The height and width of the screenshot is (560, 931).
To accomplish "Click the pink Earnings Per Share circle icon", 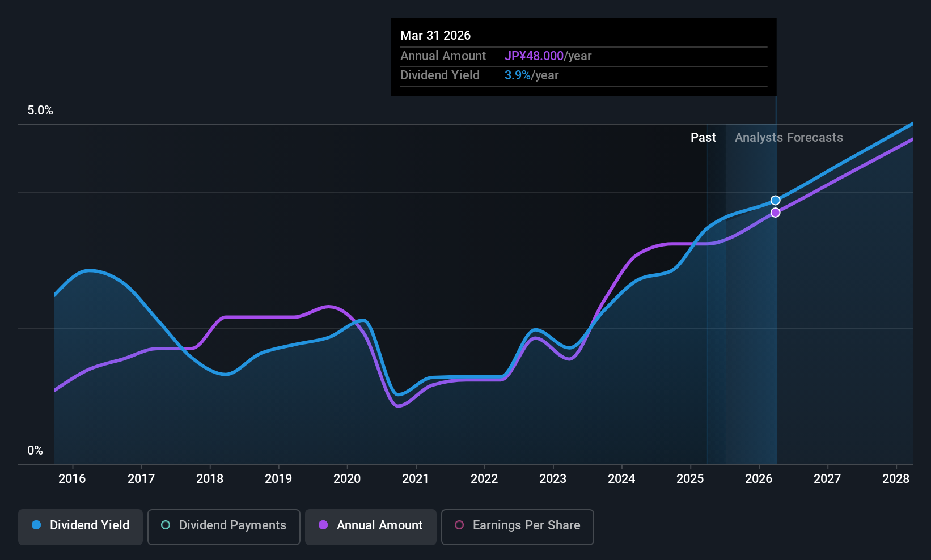I will point(459,525).
